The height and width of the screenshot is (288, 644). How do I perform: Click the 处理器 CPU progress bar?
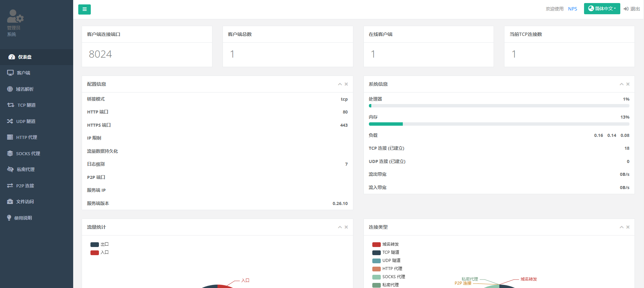click(499, 106)
